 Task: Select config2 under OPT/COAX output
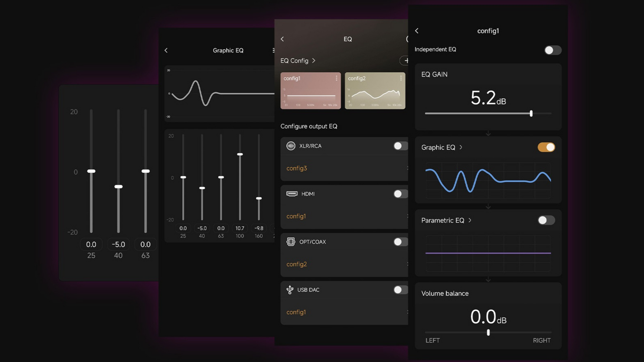(x=344, y=264)
